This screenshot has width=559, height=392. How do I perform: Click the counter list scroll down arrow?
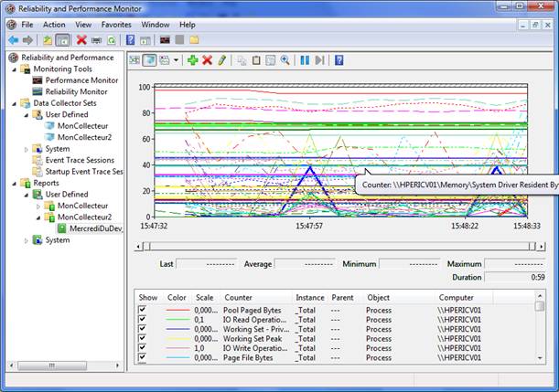(540, 358)
